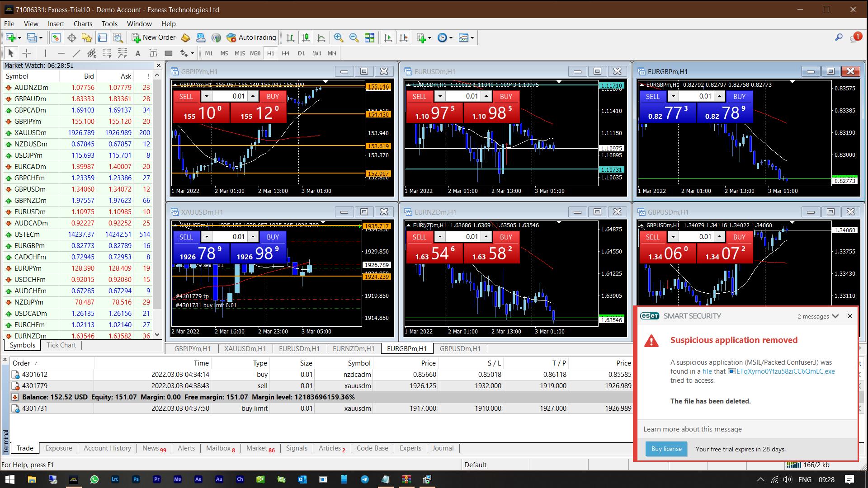
Task: Click the New Order button
Action: [x=154, y=38]
